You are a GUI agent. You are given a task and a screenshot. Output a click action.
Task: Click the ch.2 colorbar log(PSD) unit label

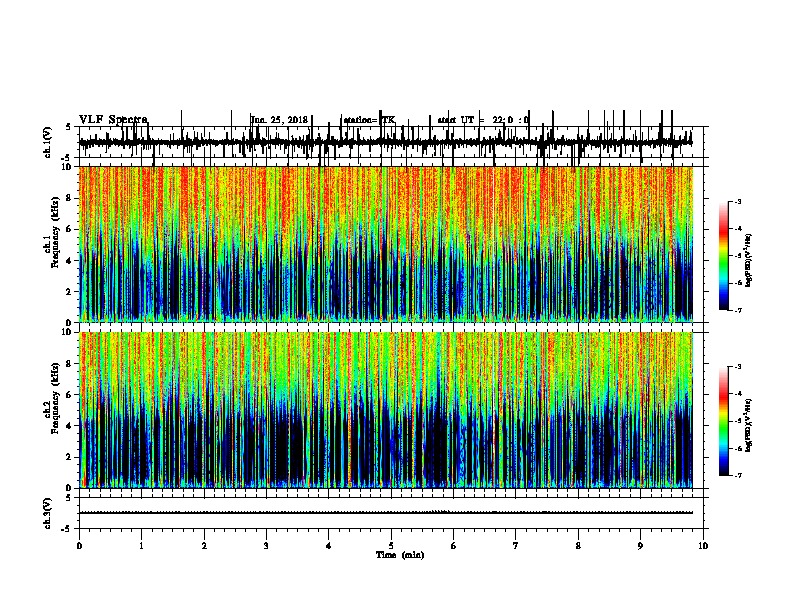click(x=748, y=426)
